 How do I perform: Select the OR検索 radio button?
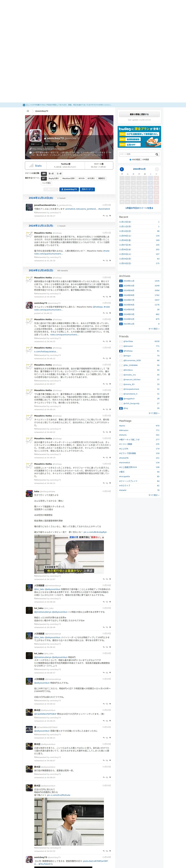[141, 160]
